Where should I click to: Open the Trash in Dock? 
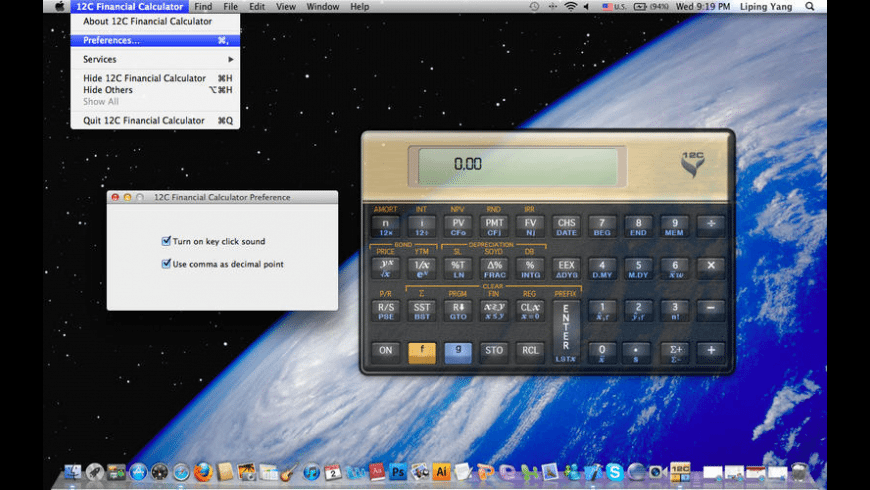[x=799, y=472]
